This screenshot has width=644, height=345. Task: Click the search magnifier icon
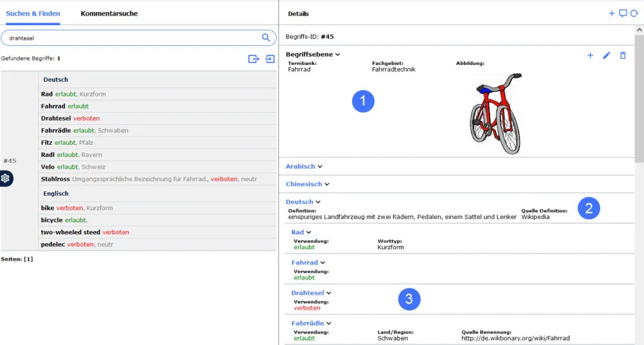click(x=266, y=38)
